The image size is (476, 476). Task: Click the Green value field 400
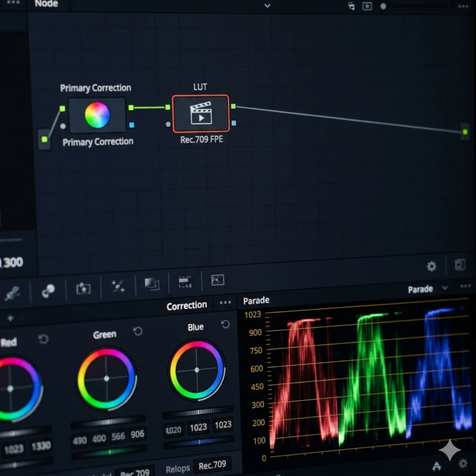tap(99, 438)
